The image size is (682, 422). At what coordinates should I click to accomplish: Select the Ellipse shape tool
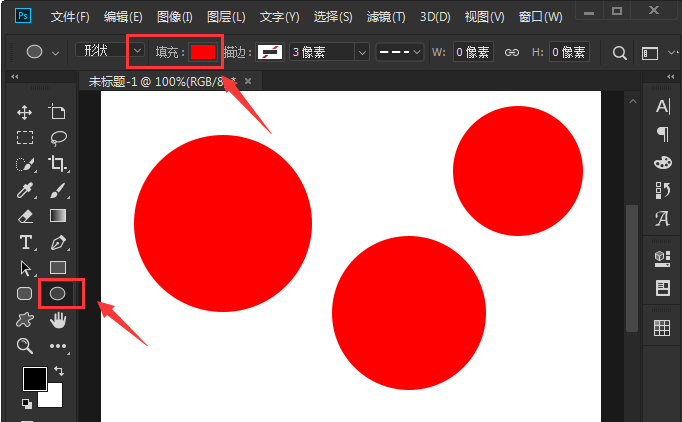pos(58,293)
